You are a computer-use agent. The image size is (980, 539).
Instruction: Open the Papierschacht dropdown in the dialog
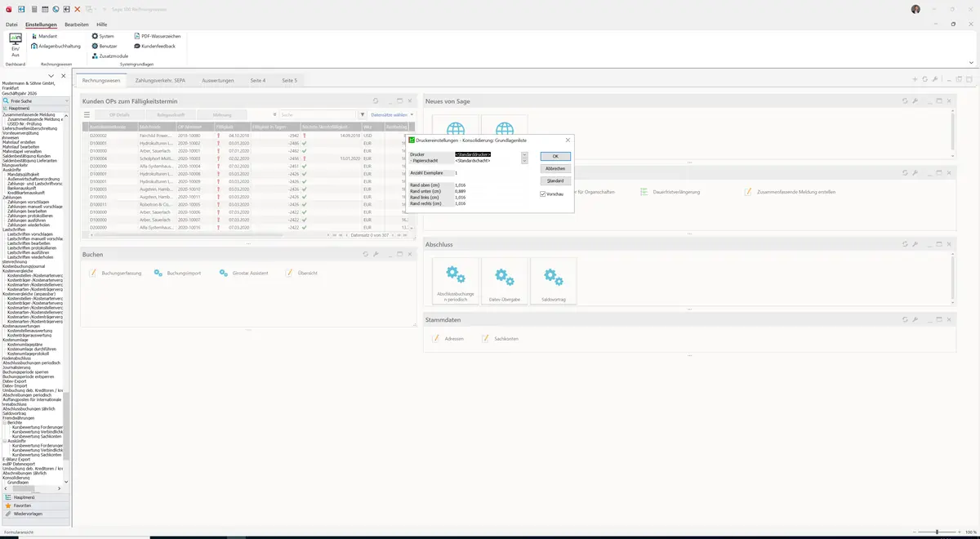[x=525, y=161]
